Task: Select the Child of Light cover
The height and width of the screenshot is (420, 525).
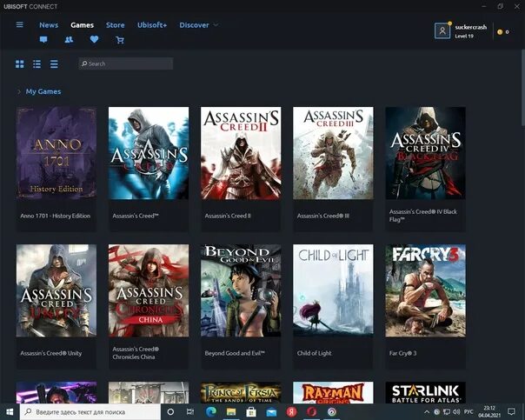Action: pyautogui.click(x=333, y=290)
